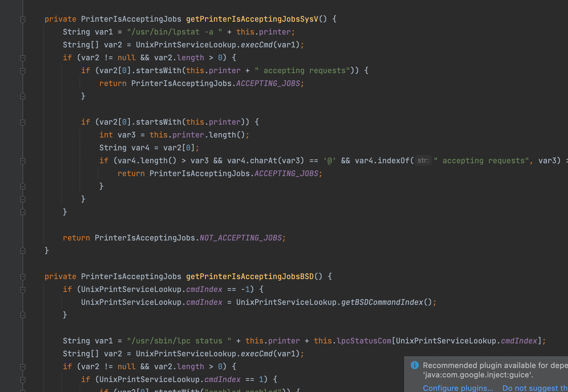The width and height of the screenshot is (568, 392).
Task: Collapse the getPrinterIsAcceptingJobsSysV method fold marker
Action: click(23, 19)
